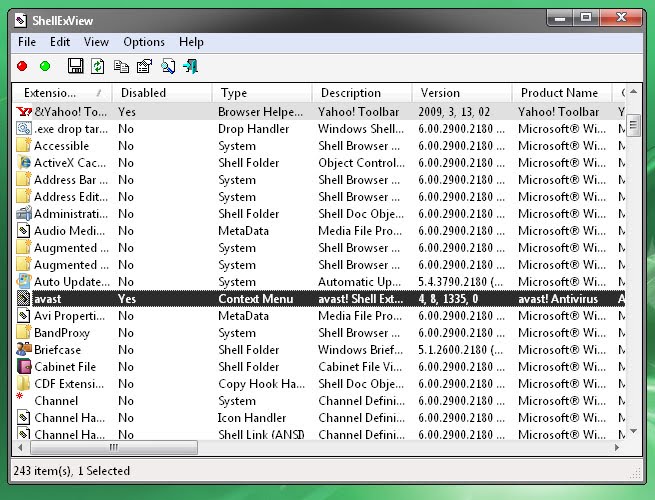Open the Options menu

(x=144, y=42)
